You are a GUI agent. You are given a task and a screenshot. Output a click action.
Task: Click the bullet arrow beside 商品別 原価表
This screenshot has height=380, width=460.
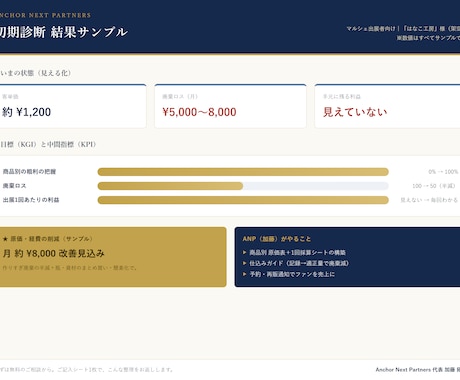[245, 252]
